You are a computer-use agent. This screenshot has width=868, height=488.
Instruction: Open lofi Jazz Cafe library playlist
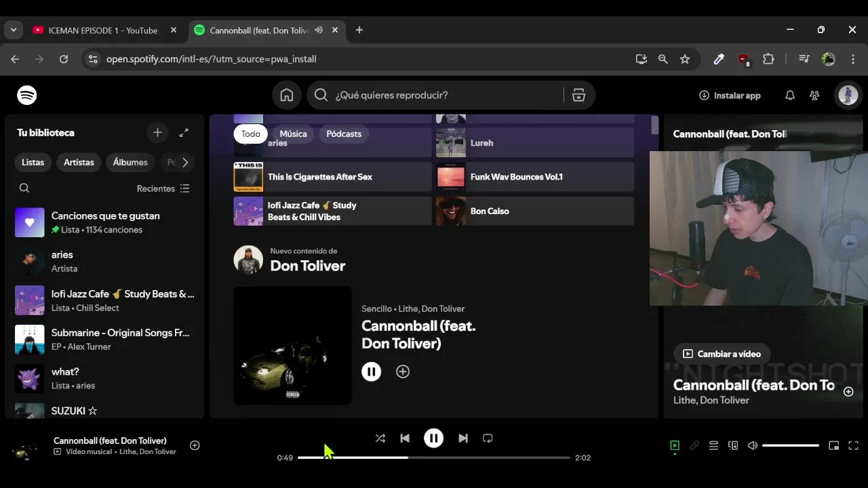[105, 300]
